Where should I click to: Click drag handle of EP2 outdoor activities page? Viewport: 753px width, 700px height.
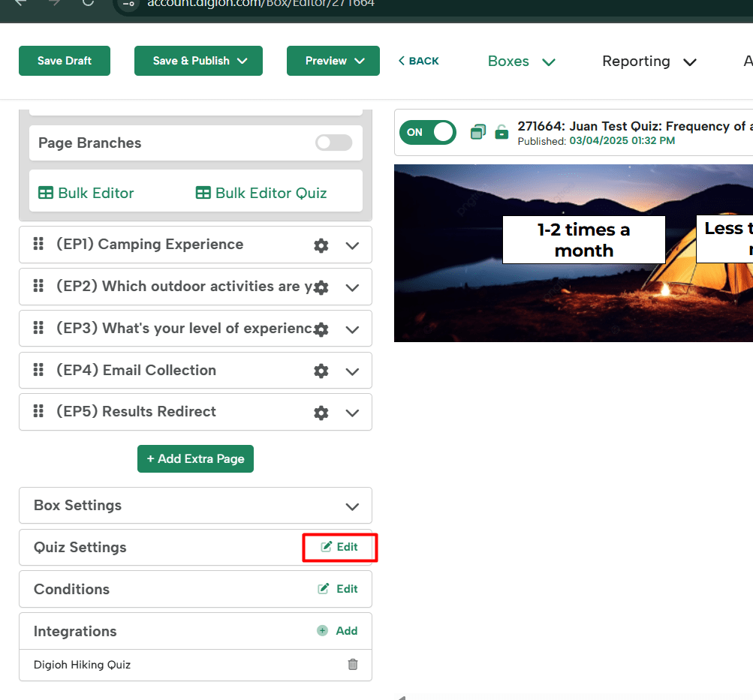tap(38, 286)
